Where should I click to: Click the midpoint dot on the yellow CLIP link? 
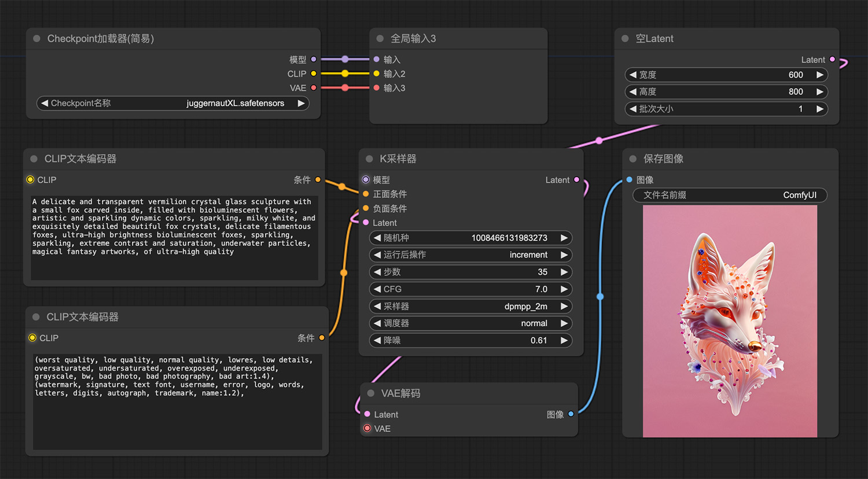(x=345, y=73)
